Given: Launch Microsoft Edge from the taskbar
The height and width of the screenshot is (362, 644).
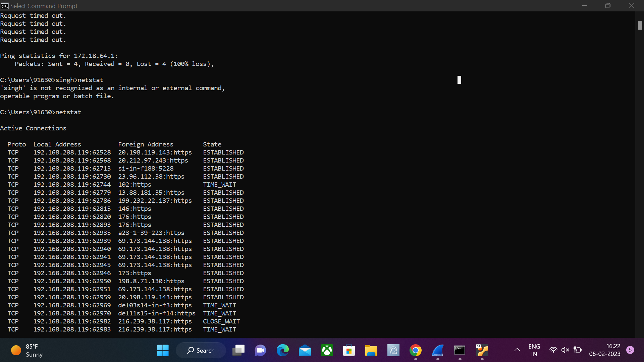Looking at the screenshot, I should coord(283,350).
